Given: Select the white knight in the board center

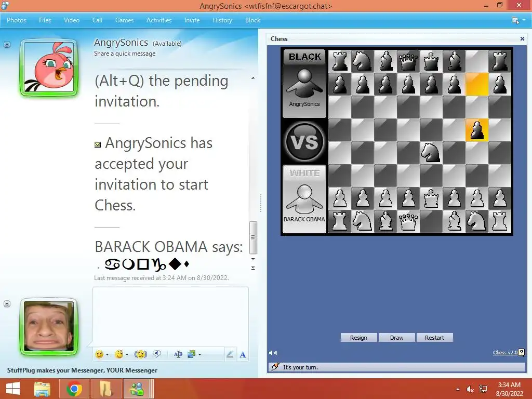Looking at the screenshot, I should click(431, 153).
